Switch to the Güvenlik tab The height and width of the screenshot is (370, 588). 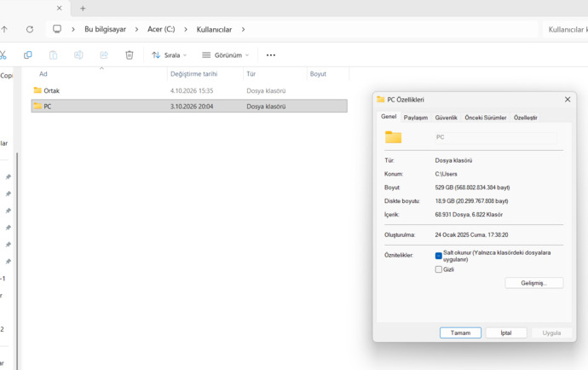(446, 118)
